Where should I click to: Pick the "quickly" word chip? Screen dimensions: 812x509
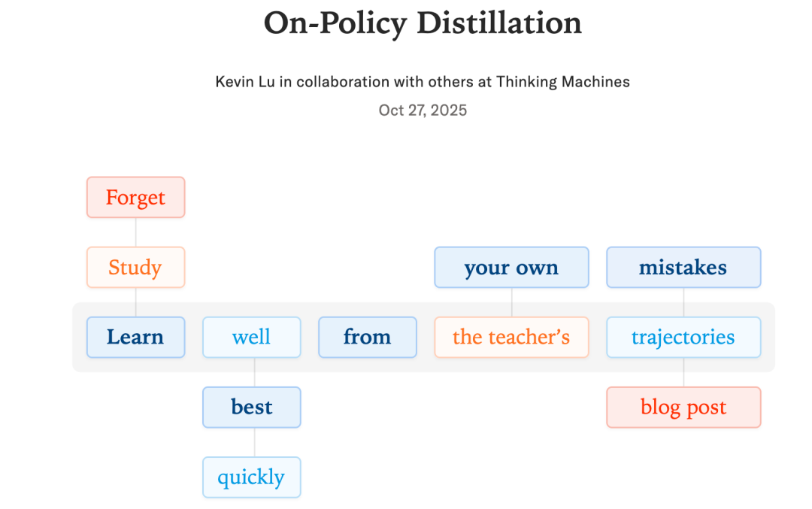251,477
